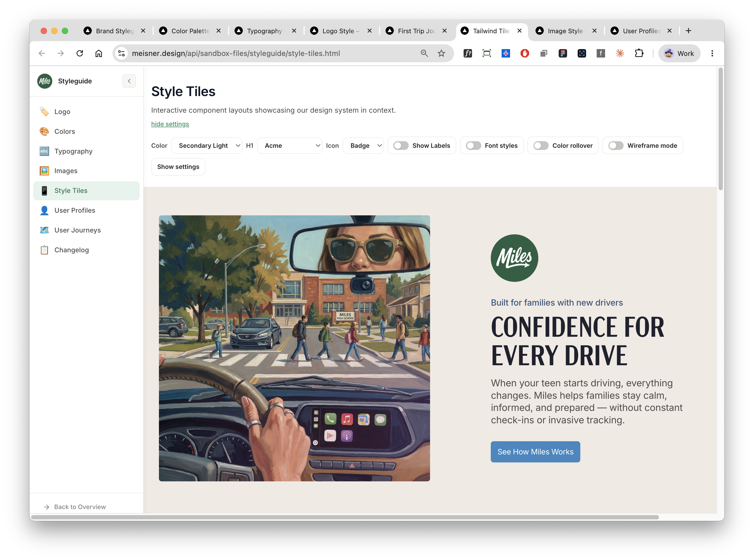The width and height of the screenshot is (754, 560).
Task: Open the Extensions puzzle menu
Action: pos(639,53)
